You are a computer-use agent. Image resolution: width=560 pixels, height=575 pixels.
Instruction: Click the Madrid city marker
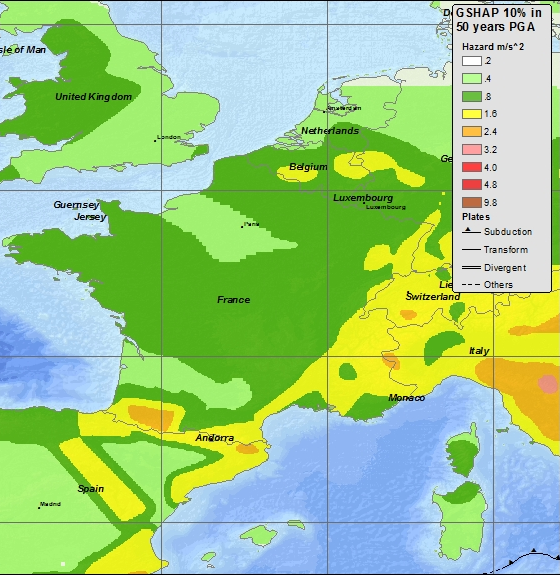coord(39,508)
